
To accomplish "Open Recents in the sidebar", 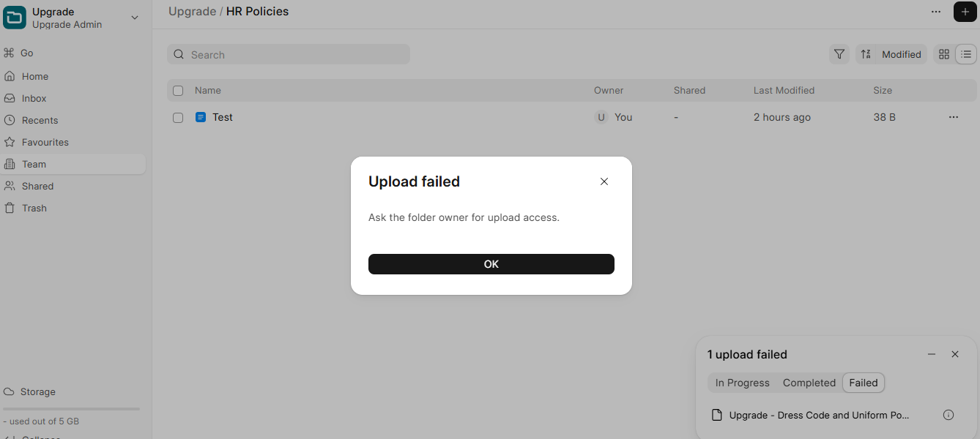I will click(73, 120).
